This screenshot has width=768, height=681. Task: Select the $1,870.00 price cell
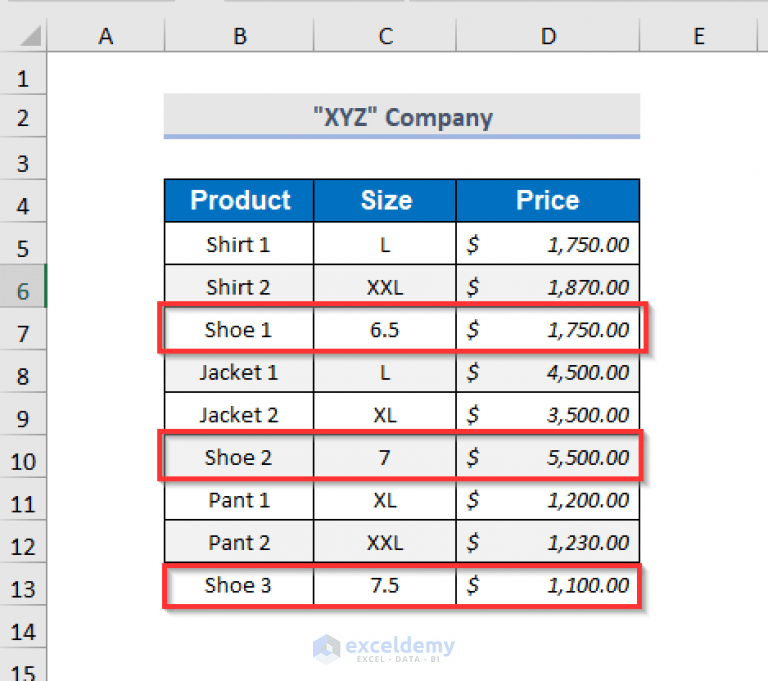548,286
